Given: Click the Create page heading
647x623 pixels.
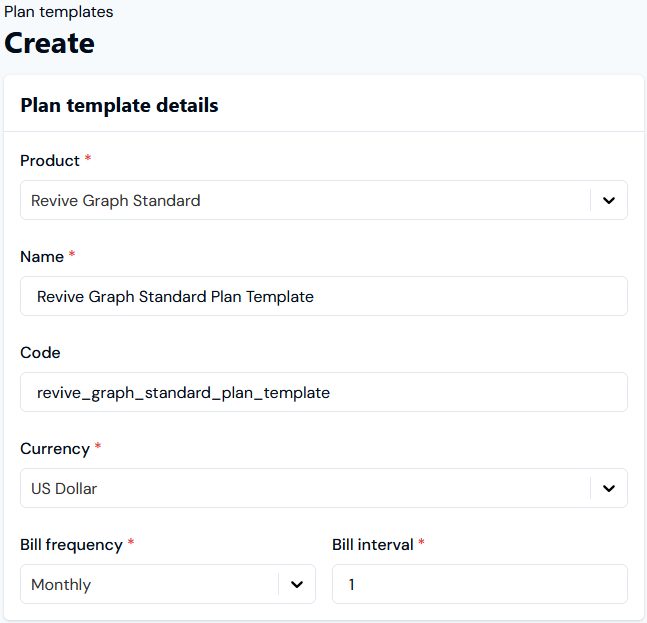Looking at the screenshot, I should (50, 43).
